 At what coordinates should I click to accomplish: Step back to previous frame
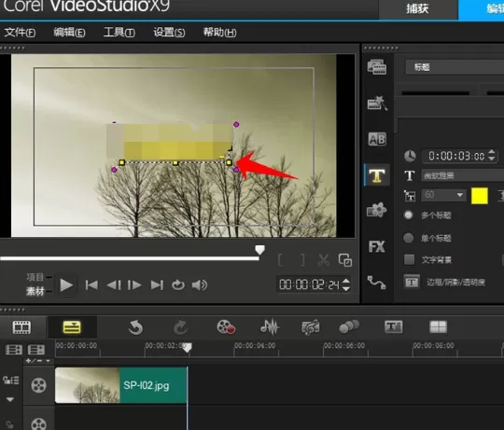click(x=114, y=285)
